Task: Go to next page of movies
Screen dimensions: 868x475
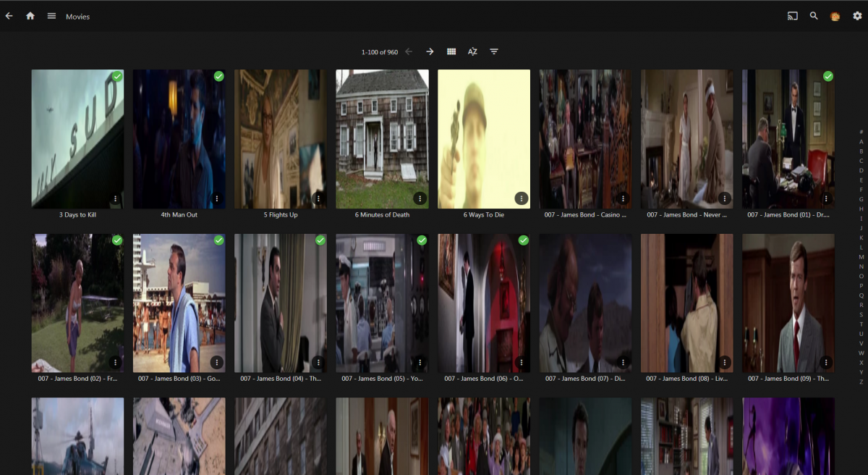Action: pos(430,51)
